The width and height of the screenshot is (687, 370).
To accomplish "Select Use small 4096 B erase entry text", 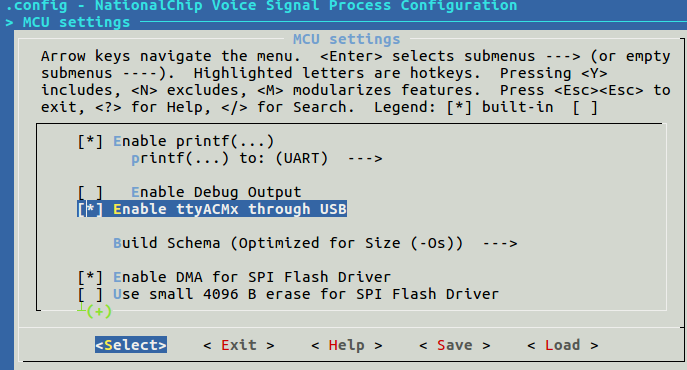I will [x=306, y=294].
